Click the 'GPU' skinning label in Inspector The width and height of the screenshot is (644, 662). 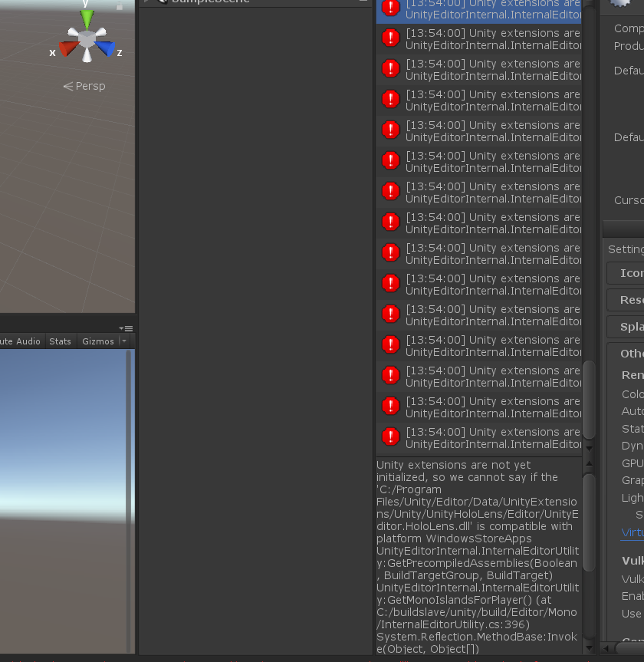click(632, 463)
